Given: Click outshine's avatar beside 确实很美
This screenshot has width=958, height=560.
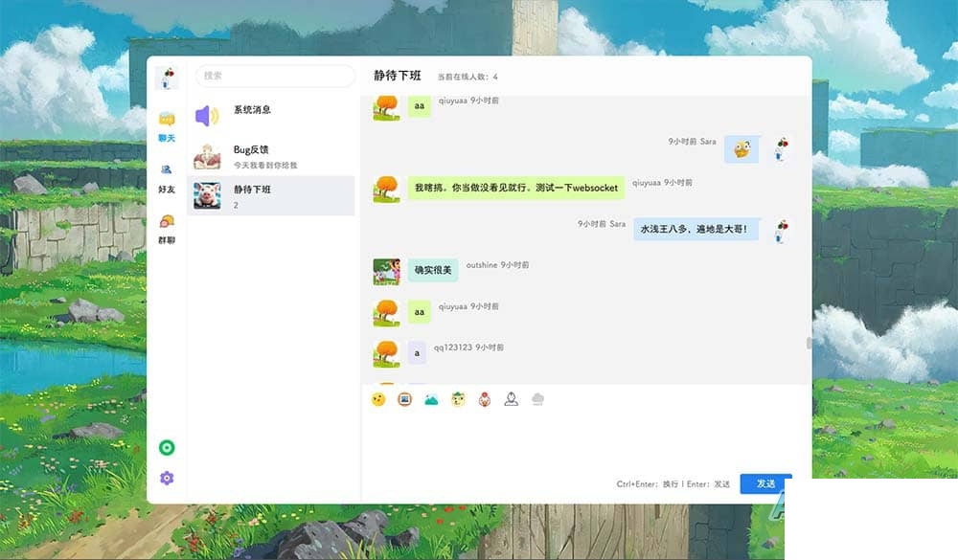Looking at the screenshot, I should (387, 272).
